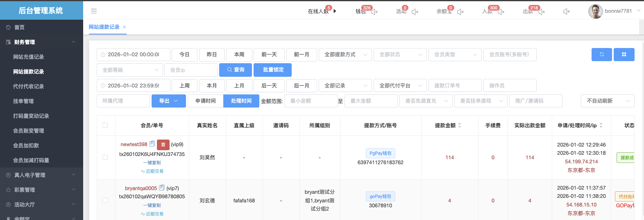Click the blue refresh icon button
This screenshot has height=220, width=644.
pyautogui.click(x=601, y=55)
